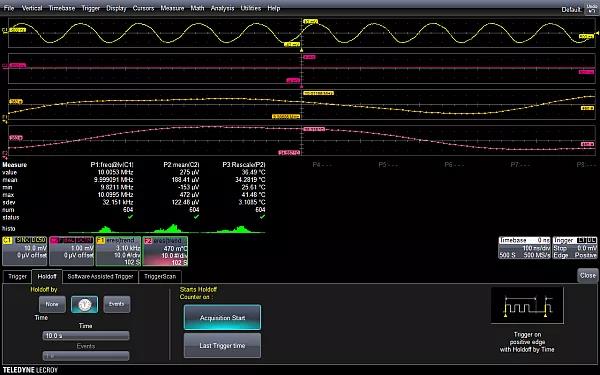This screenshot has height=375, width=600.
Task: Open the C1 channel descriptor box
Action: pos(24,251)
